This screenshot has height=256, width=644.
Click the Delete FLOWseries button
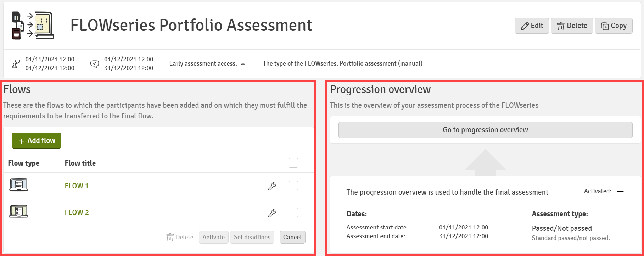click(572, 26)
